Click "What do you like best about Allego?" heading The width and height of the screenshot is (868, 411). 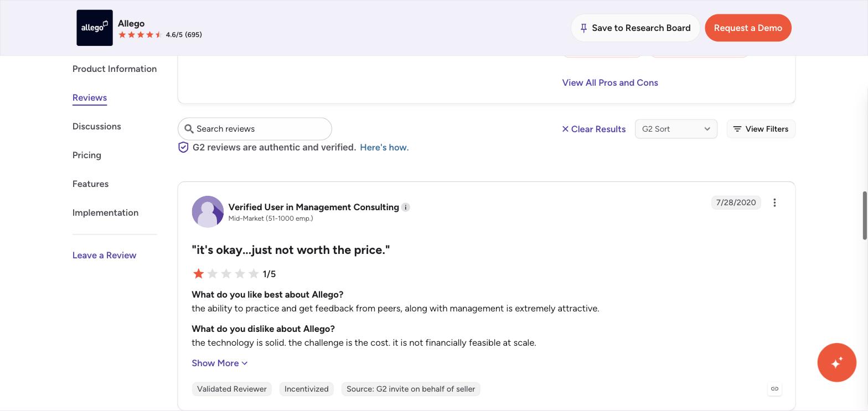[267, 294]
